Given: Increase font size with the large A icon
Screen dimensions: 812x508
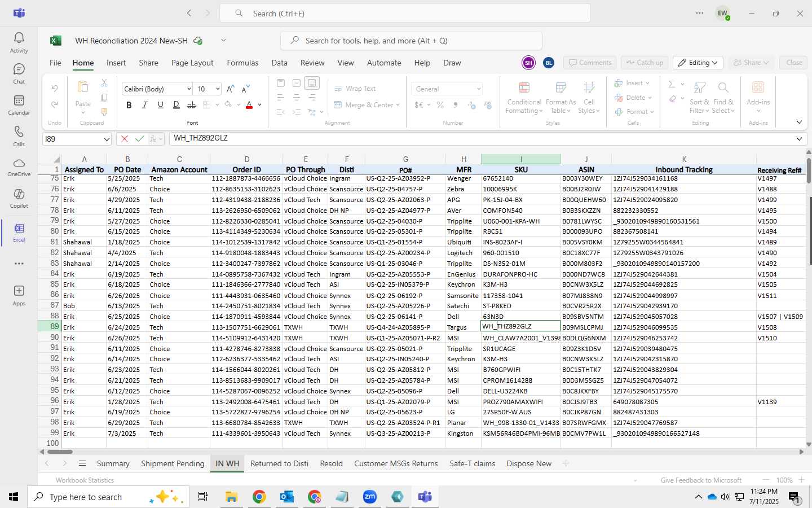Looking at the screenshot, I should click(x=230, y=89).
